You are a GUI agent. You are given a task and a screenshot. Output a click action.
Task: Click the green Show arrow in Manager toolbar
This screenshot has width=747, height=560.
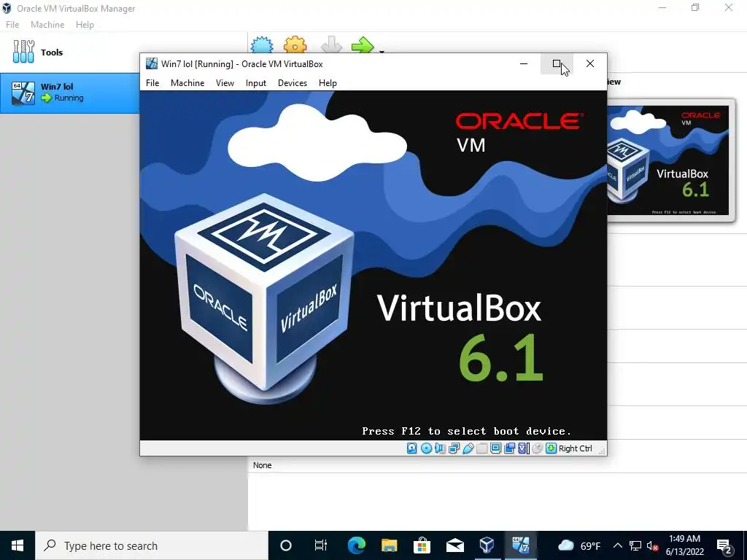pyautogui.click(x=363, y=44)
